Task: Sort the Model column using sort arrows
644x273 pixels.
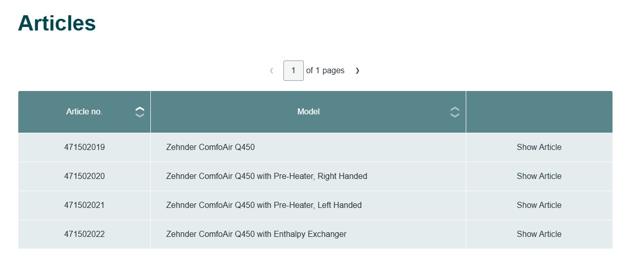Action: tap(455, 112)
